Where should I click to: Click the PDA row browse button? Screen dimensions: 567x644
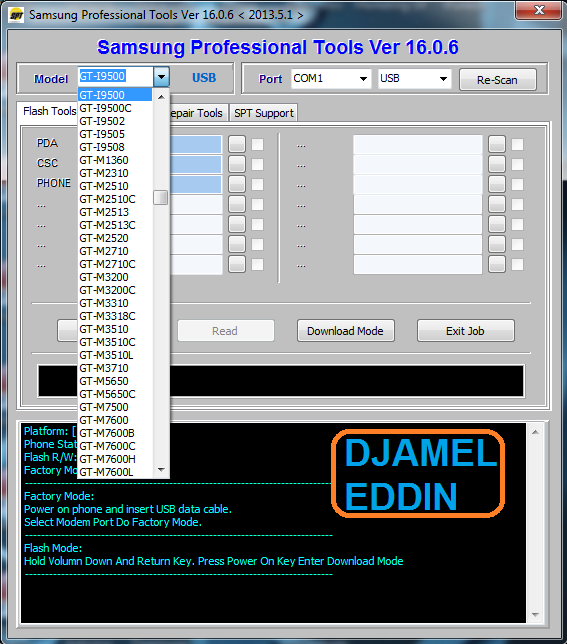[237, 144]
